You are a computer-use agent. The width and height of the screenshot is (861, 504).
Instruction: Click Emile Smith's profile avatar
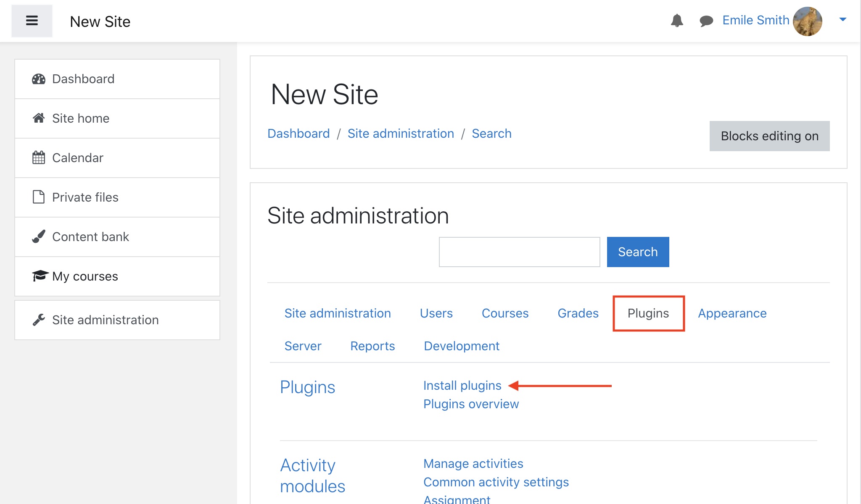point(807,21)
